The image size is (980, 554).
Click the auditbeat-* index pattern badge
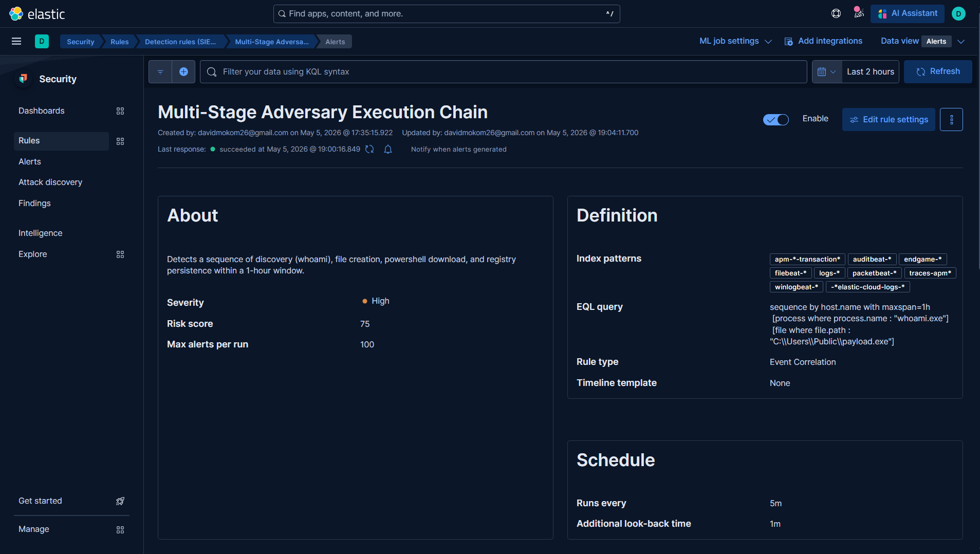(872, 259)
